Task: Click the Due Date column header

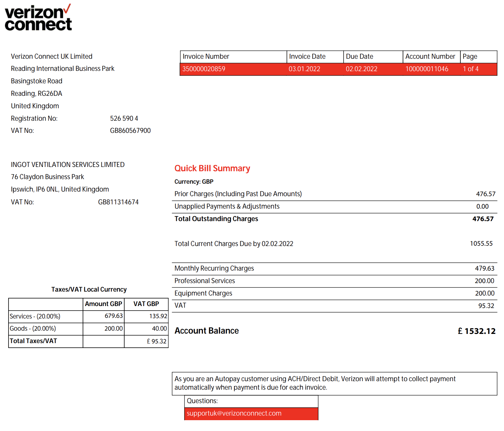Action: point(359,56)
